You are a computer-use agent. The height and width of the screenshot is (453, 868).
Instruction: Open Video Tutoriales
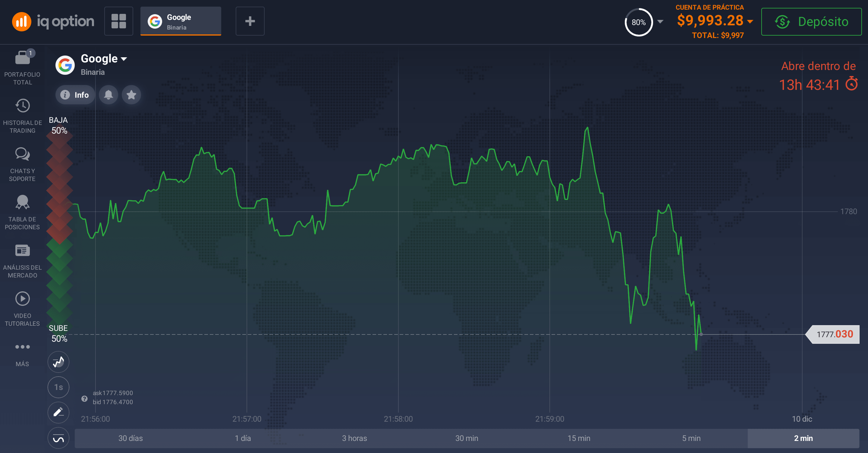22,309
